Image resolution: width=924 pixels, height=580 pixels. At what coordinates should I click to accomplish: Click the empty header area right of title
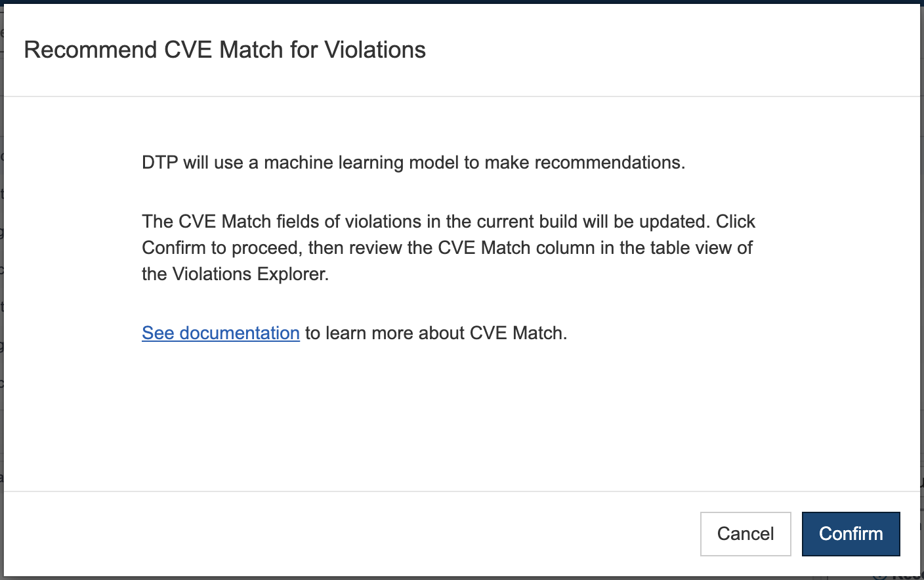coord(669,50)
